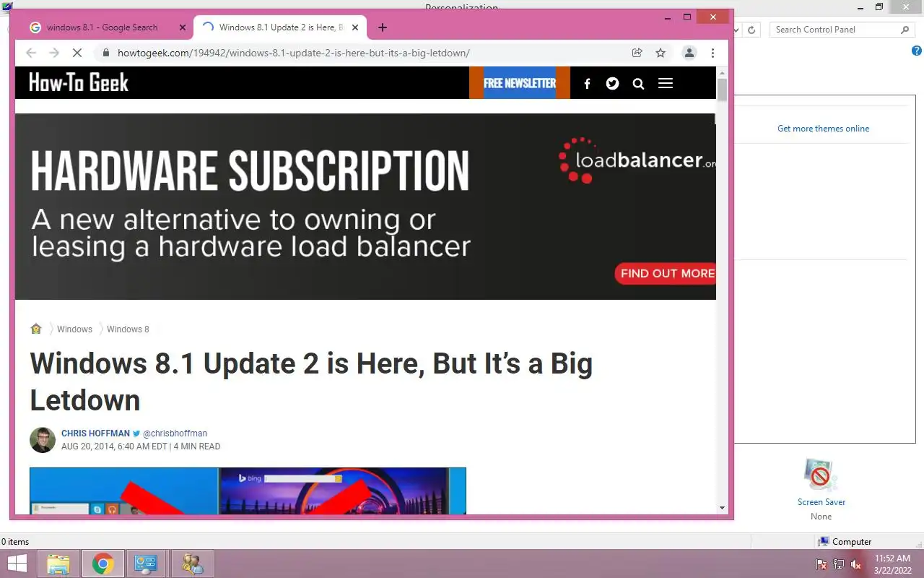The image size is (924, 578).
Task: Click the Control Panel search magnifier
Action: click(x=905, y=30)
